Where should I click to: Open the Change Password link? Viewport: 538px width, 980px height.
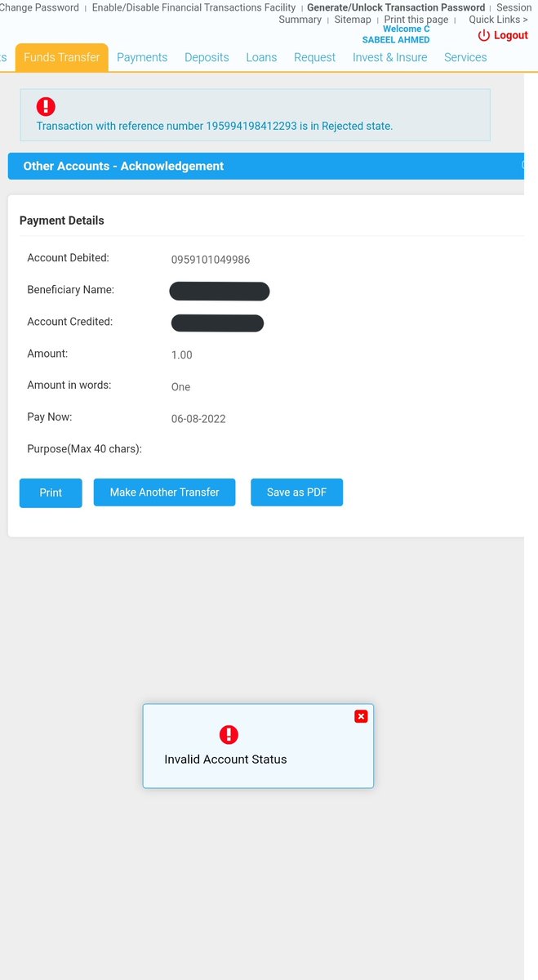[x=39, y=7]
